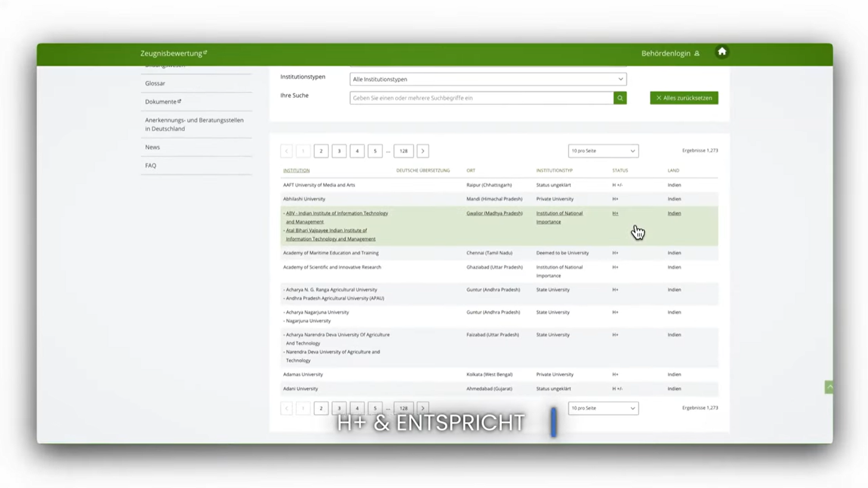868x488 pixels.
Task: Sort by the Institution column header
Action: click(x=296, y=171)
